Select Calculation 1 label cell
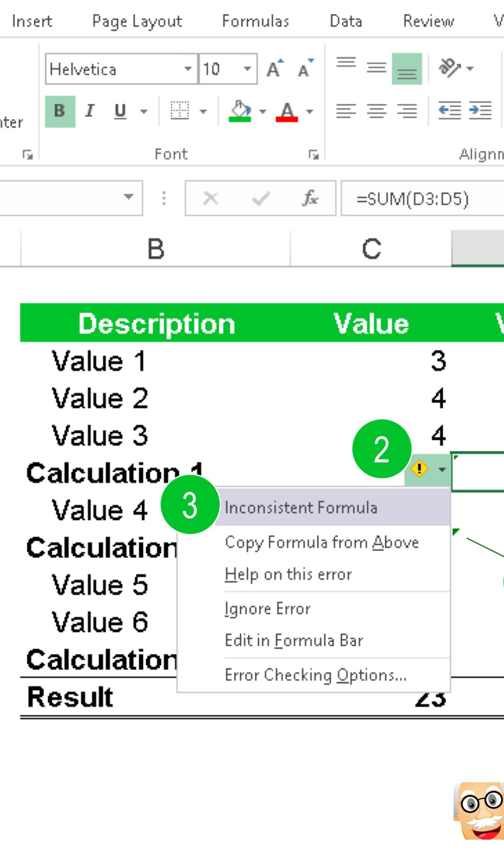The height and width of the screenshot is (862, 504). [114, 473]
